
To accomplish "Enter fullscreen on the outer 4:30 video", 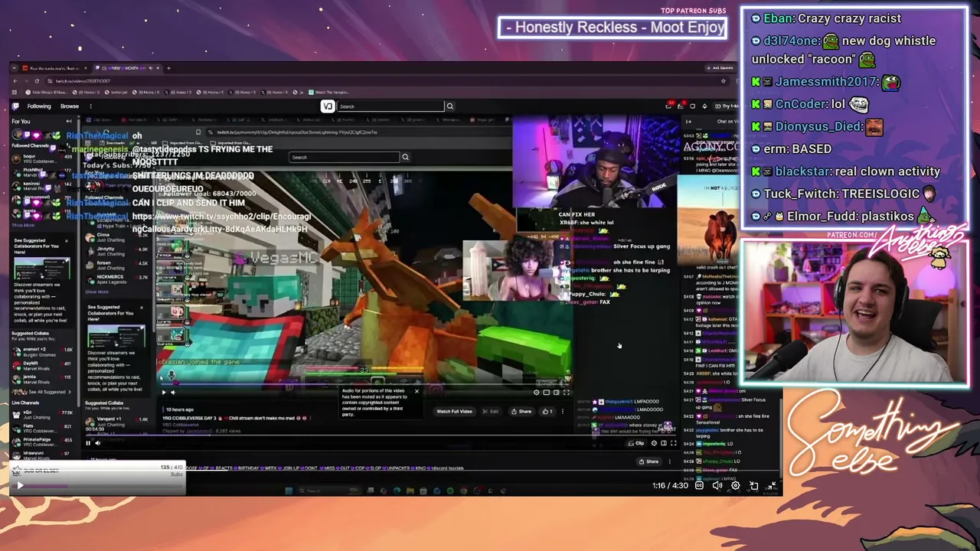I will point(773,485).
